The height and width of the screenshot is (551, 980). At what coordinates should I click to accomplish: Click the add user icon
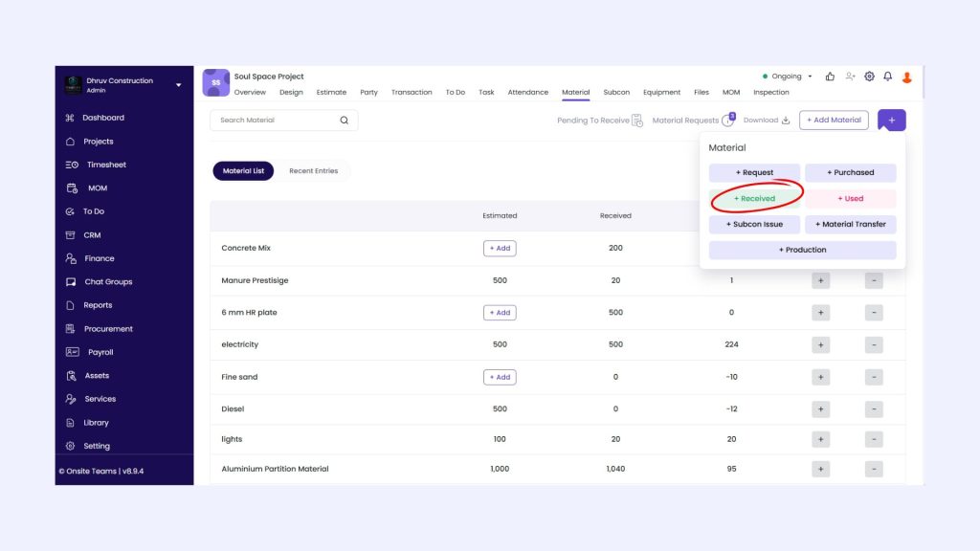(x=850, y=77)
